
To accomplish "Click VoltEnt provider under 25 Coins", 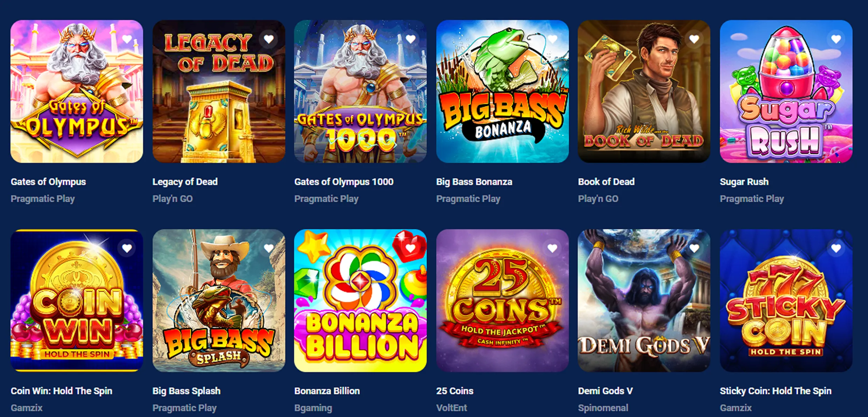I will tap(451, 408).
